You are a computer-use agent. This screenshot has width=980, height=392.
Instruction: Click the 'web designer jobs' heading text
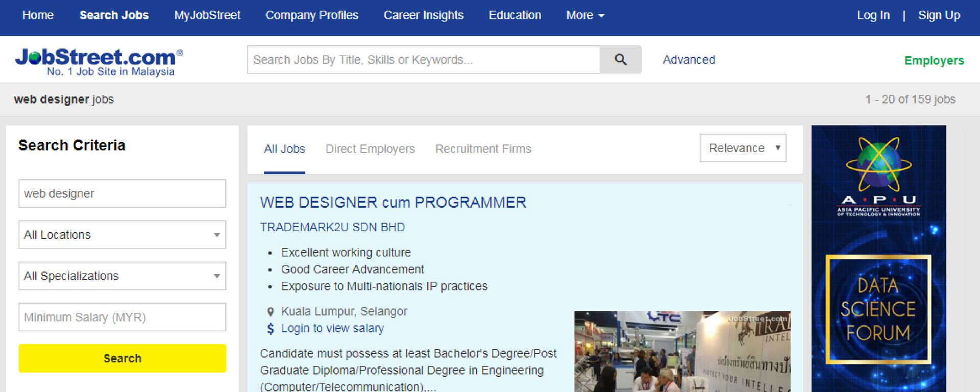(64, 100)
